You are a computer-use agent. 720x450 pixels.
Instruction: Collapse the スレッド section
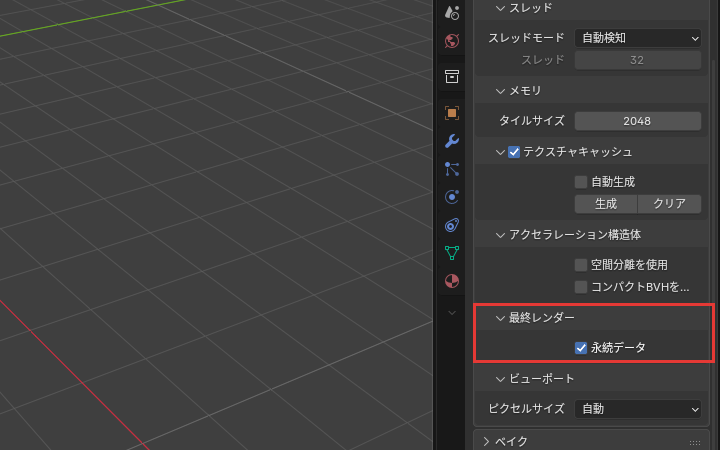(x=500, y=8)
